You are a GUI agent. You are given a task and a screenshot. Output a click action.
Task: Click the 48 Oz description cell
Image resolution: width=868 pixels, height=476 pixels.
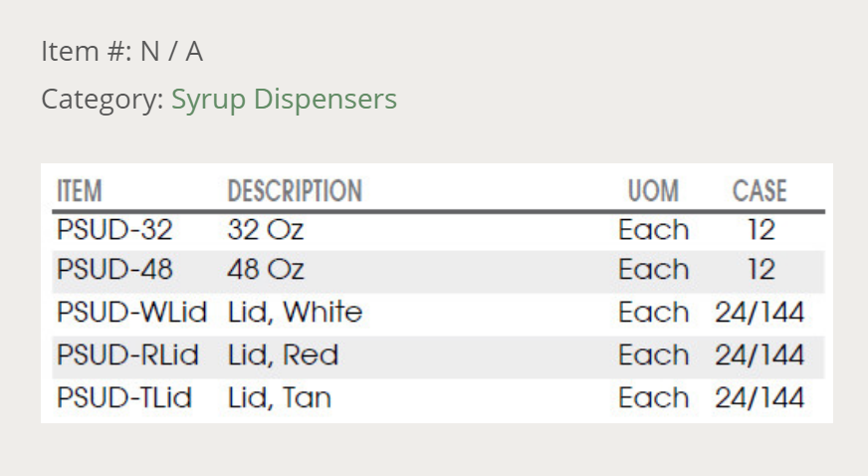pos(266,270)
